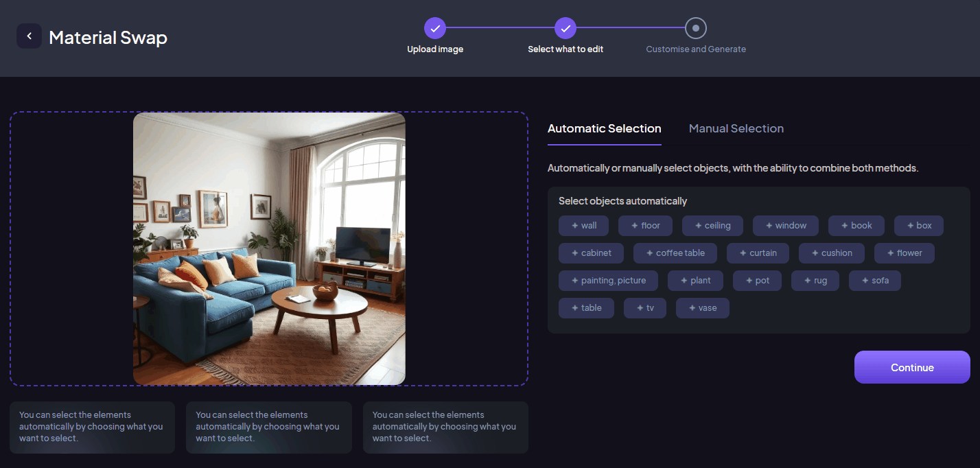Select the painting, picture chip
The height and width of the screenshot is (468, 980).
[x=607, y=281]
